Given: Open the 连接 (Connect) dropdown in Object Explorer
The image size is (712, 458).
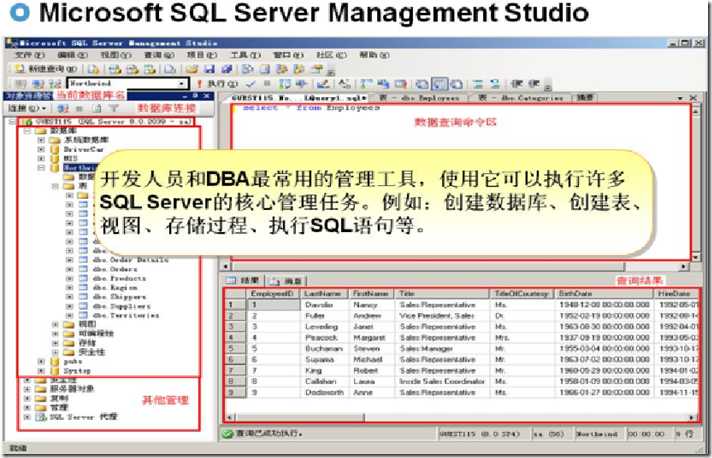Looking at the screenshot, I should pyautogui.click(x=27, y=108).
